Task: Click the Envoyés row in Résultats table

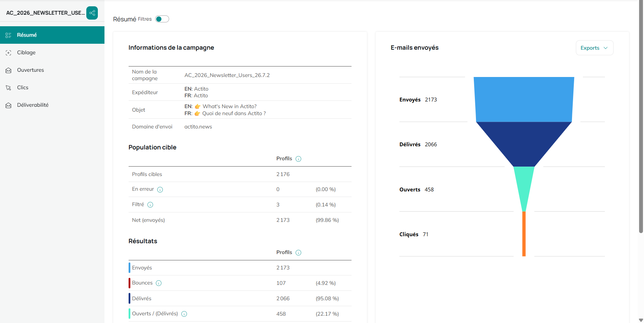Action: click(x=240, y=268)
